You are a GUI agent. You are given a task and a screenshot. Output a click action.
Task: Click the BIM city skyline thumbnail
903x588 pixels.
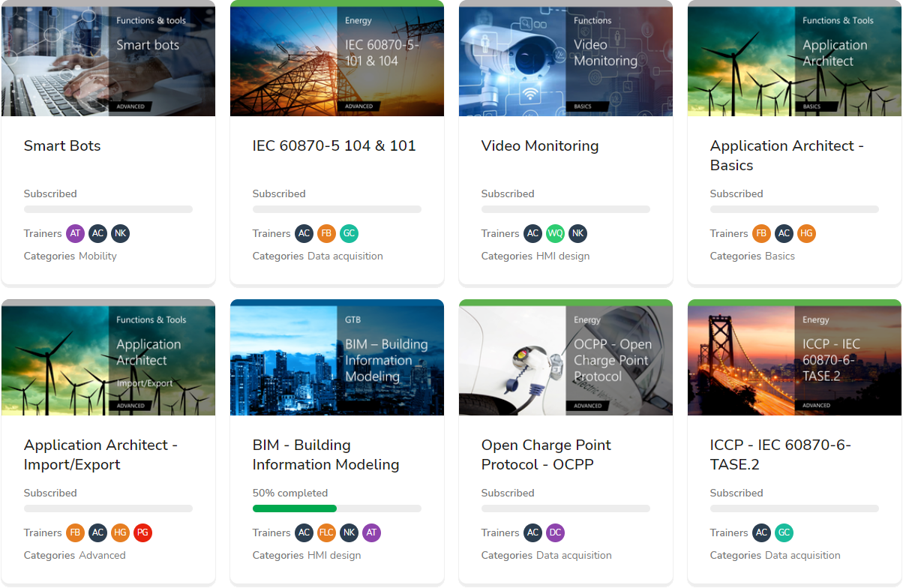point(337,358)
